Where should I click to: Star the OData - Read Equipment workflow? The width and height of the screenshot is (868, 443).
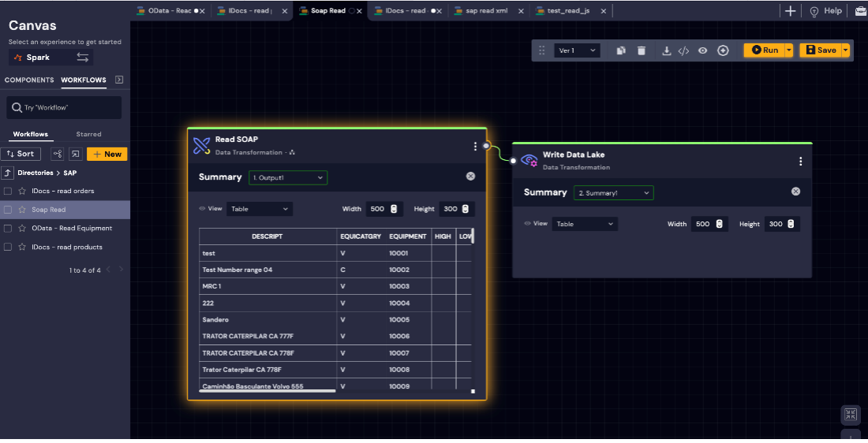22,229
